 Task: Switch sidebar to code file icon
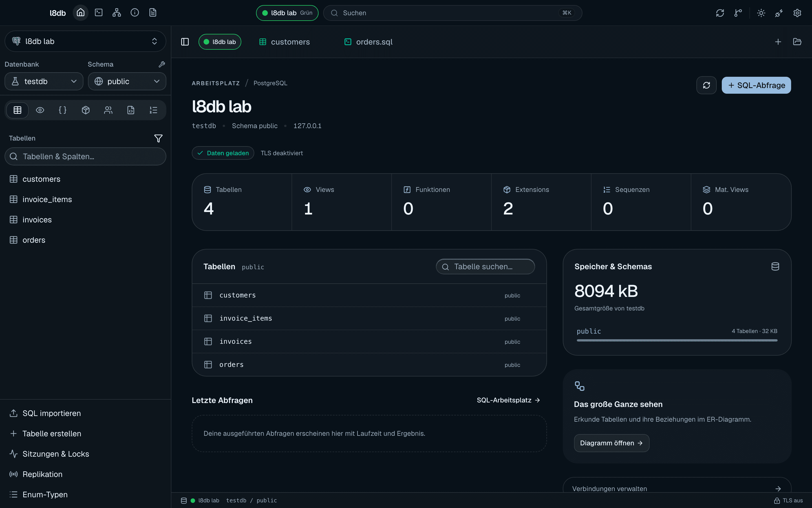click(x=131, y=110)
